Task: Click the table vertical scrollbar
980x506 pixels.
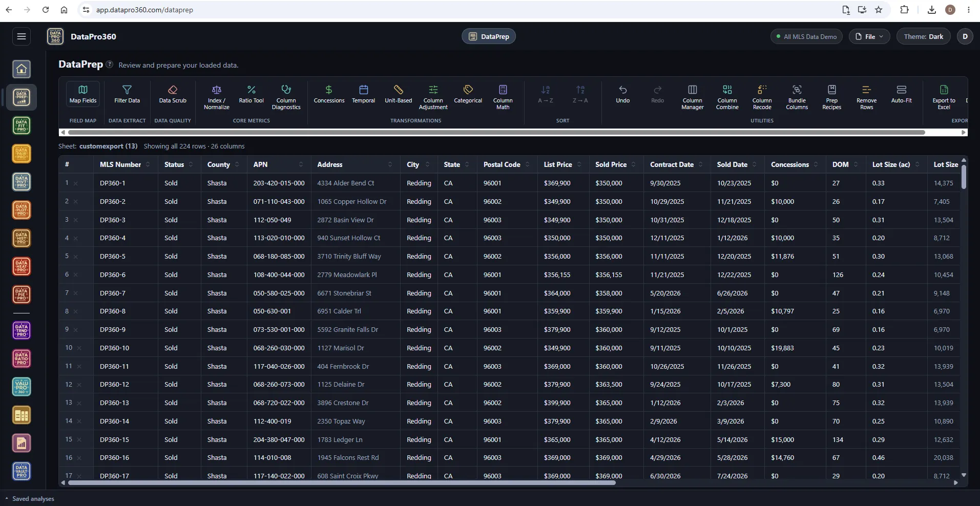Action: click(x=964, y=176)
